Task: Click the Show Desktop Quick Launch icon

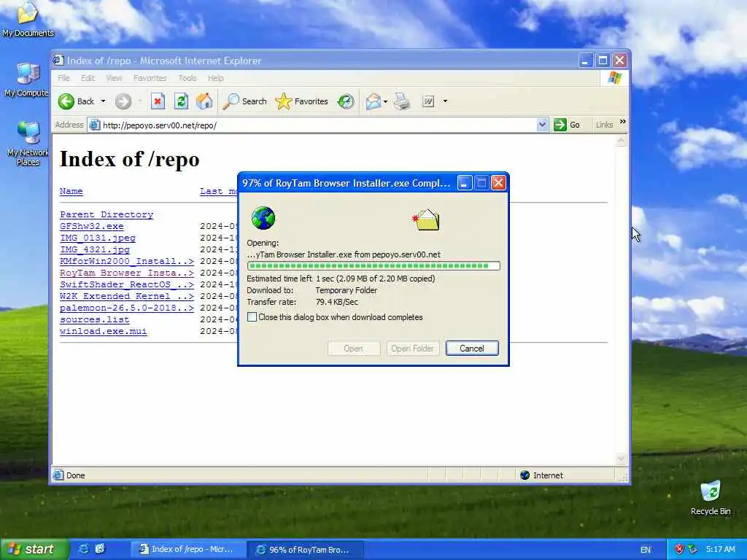Action: pos(100,549)
